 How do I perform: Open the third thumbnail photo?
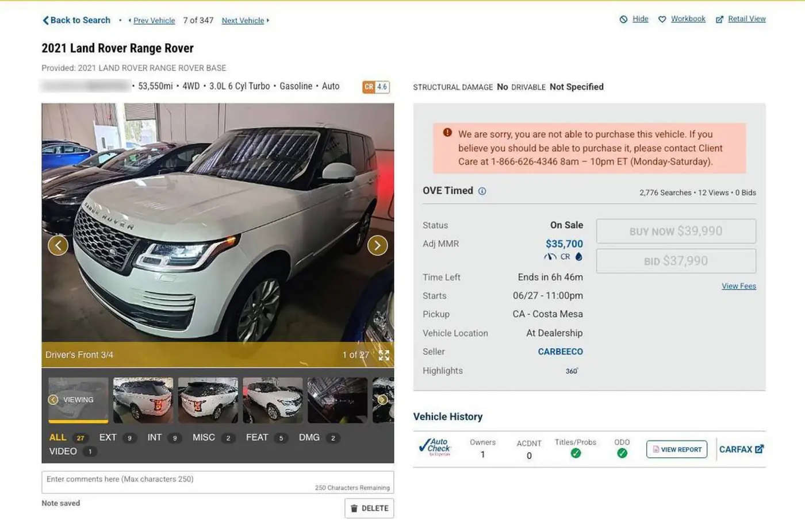(x=208, y=400)
